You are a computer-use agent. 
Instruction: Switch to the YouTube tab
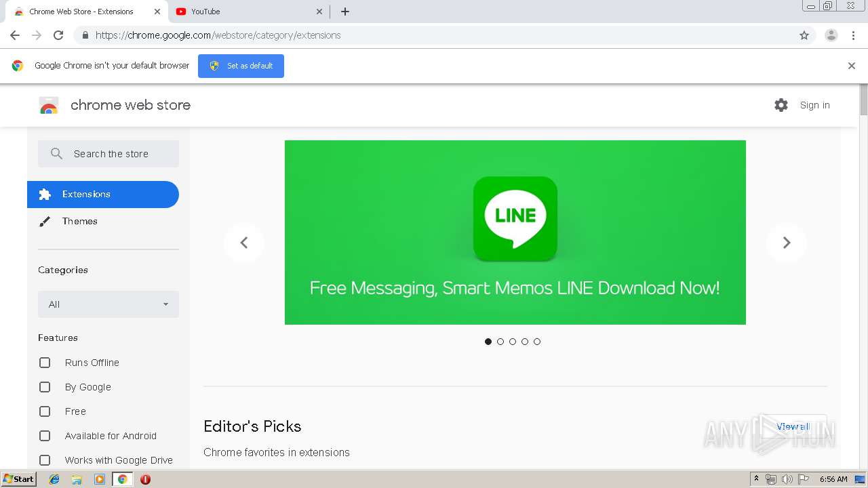click(249, 12)
